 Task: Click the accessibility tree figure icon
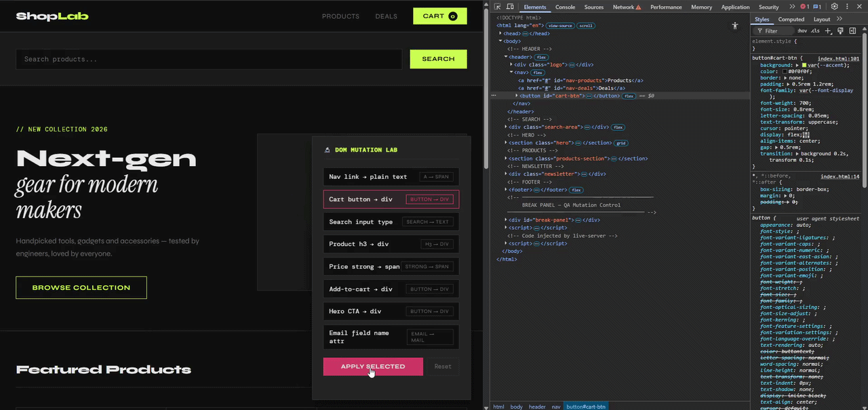(x=734, y=26)
